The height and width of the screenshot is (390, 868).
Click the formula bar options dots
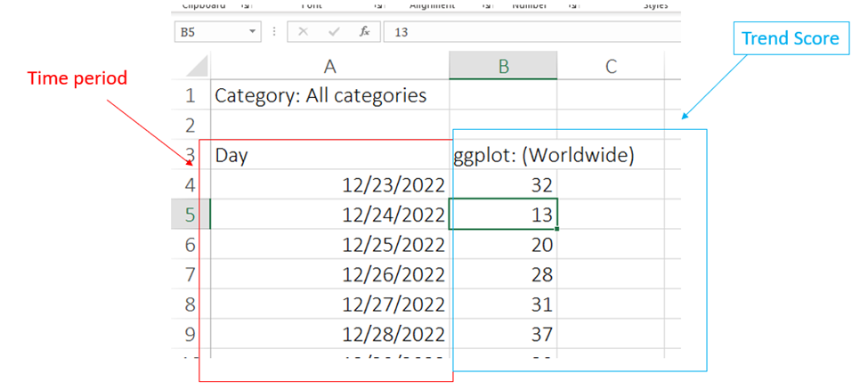273,31
